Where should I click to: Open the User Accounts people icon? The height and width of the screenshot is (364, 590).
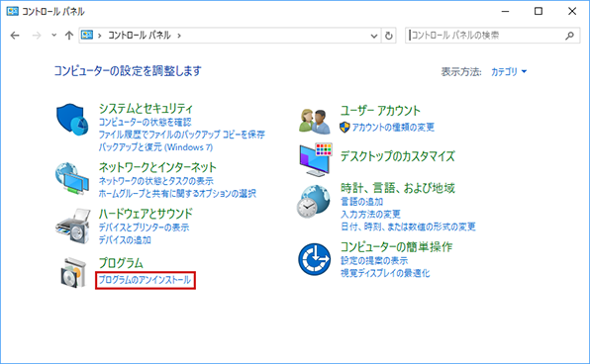coord(315,121)
